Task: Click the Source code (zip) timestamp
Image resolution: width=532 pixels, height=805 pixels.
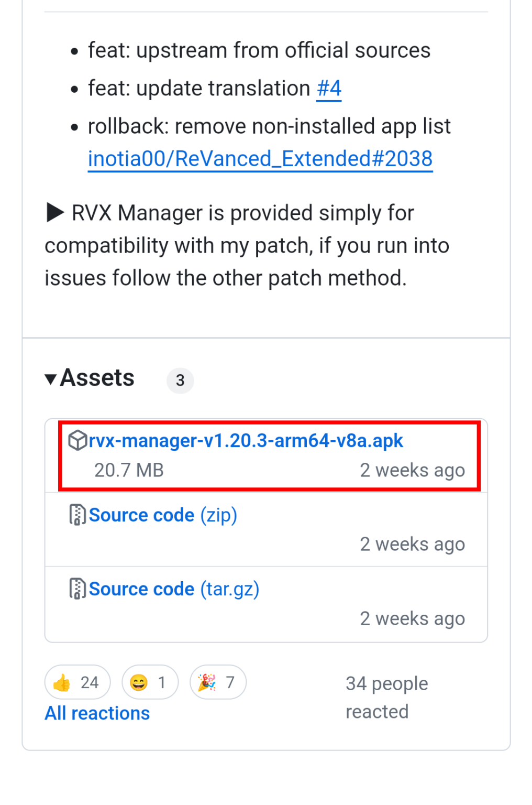Action: [x=412, y=544]
